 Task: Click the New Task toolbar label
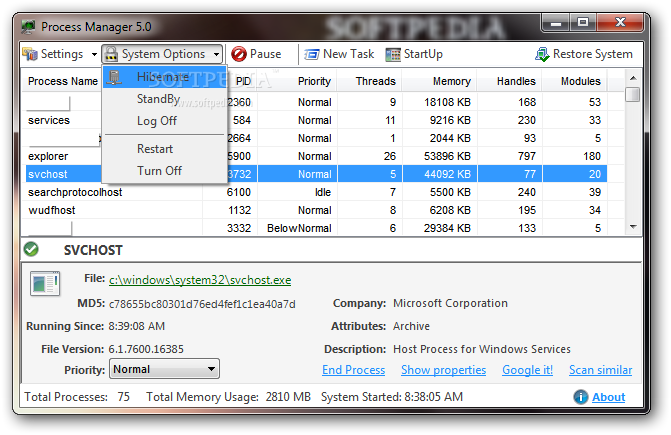pyautogui.click(x=348, y=54)
